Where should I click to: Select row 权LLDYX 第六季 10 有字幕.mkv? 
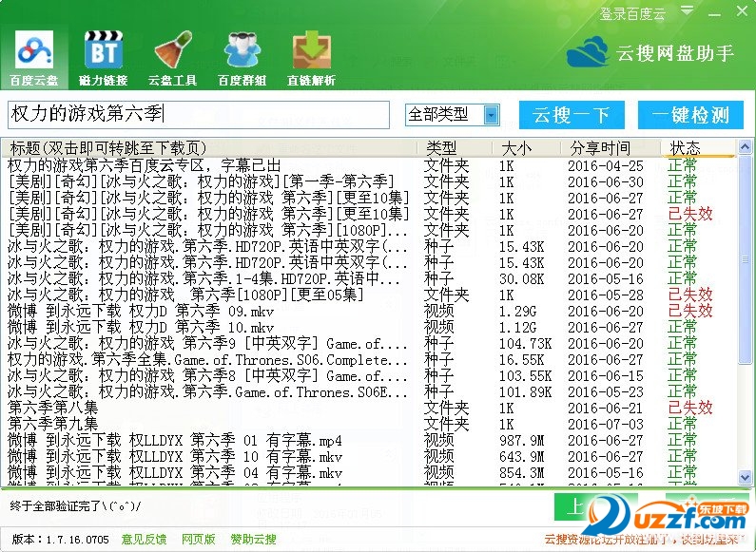coord(369,457)
